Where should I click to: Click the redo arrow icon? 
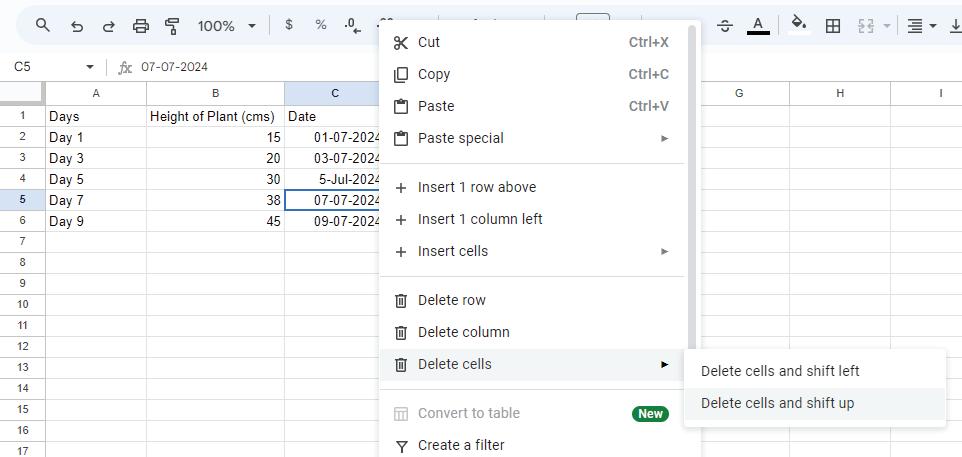point(109,25)
